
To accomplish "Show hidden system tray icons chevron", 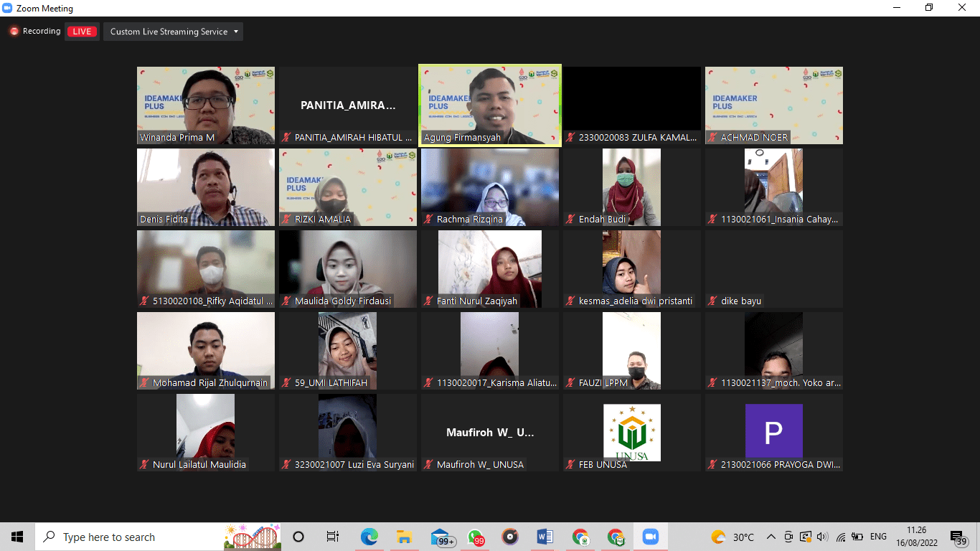I will (x=771, y=537).
